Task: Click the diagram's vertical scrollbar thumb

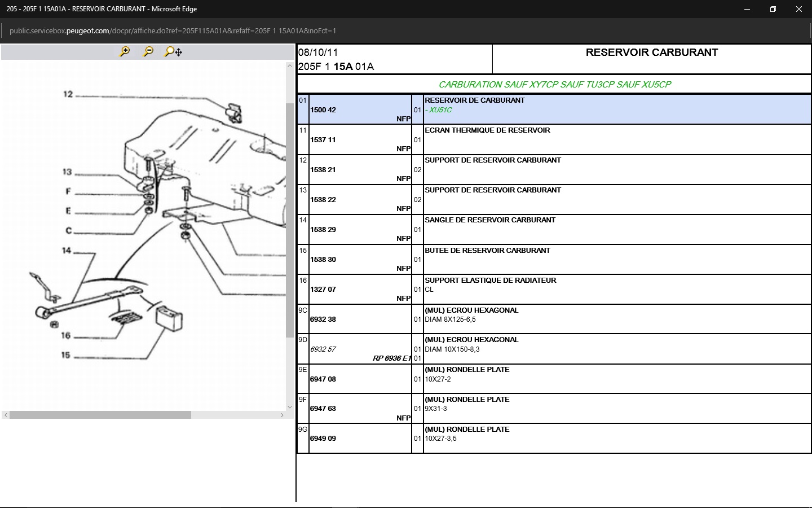Action: click(290, 220)
